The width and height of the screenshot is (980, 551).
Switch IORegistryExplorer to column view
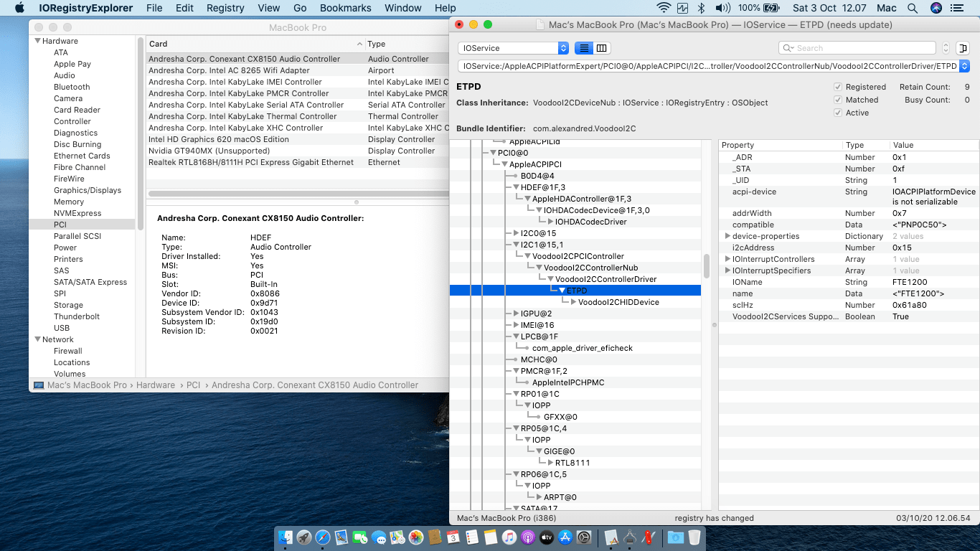602,48
